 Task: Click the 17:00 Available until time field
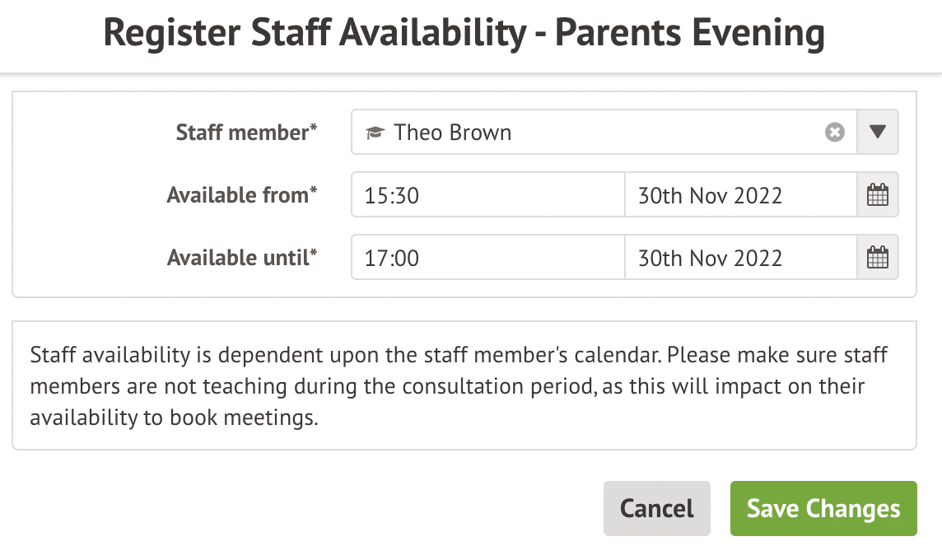coord(487,258)
